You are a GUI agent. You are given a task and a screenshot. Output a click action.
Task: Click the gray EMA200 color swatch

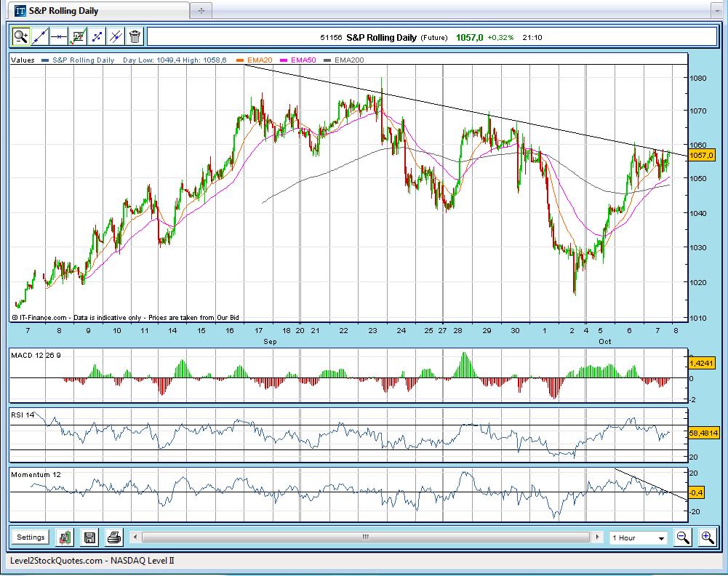(327, 60)
